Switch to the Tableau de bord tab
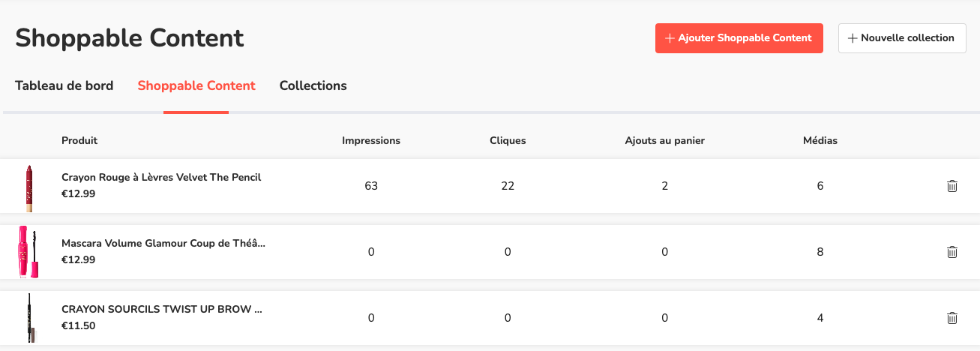 (64, 85)
